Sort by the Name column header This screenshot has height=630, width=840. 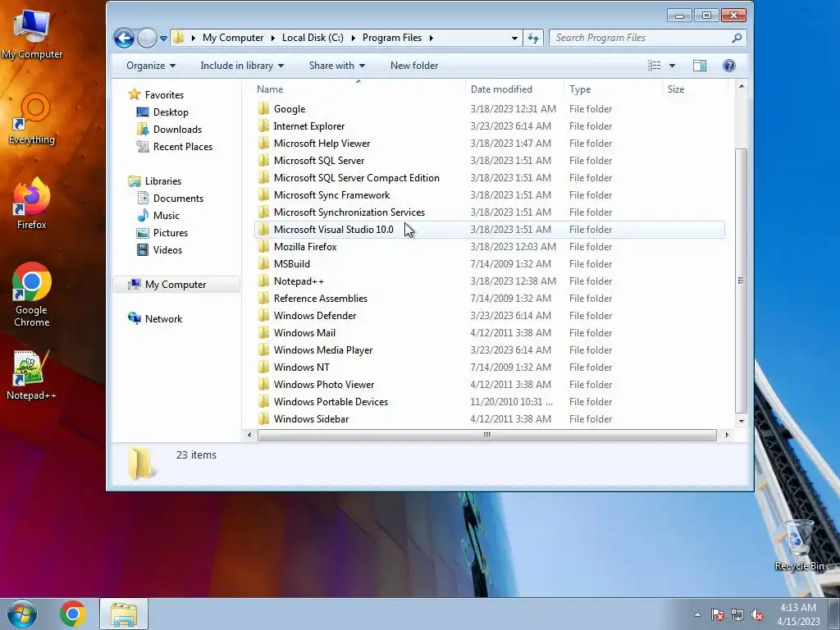tap(359, 89)
